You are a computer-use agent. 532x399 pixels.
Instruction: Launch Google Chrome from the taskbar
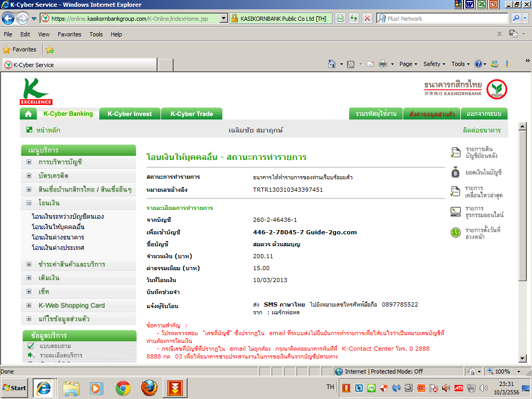tap(123, 388)
